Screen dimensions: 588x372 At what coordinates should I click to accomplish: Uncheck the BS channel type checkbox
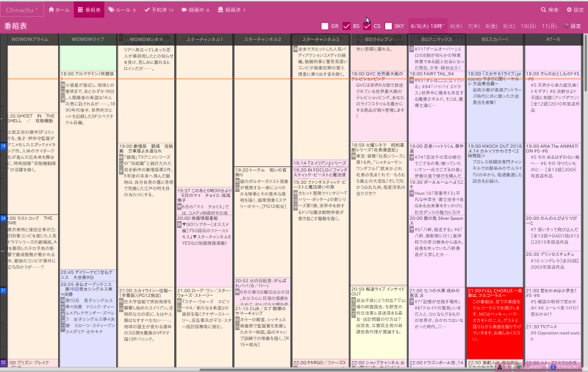pos(346,26)
